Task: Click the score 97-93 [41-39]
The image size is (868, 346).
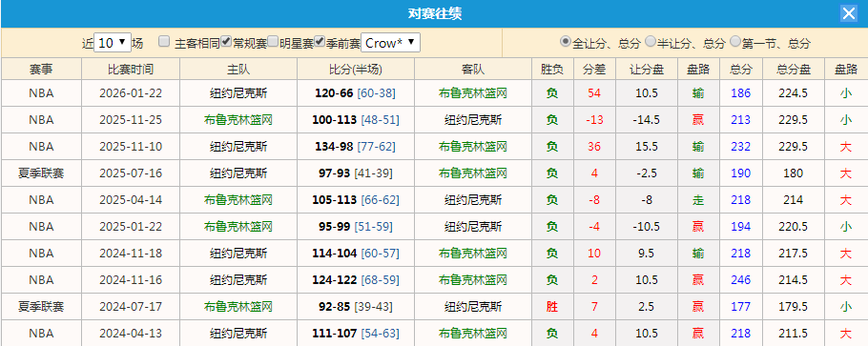Action: pos(356,173)
